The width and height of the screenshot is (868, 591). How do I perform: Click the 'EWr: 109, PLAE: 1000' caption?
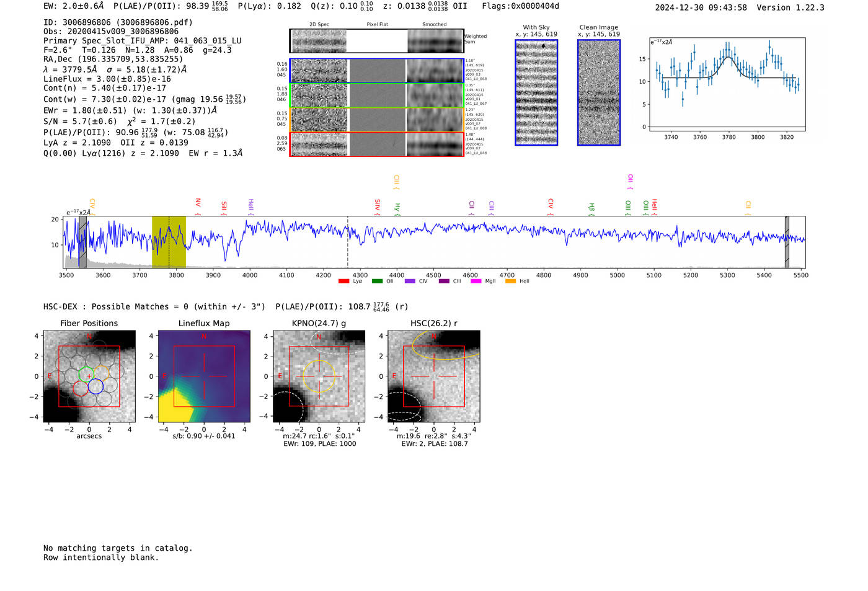pyautogui.click(x=320, y=444)
